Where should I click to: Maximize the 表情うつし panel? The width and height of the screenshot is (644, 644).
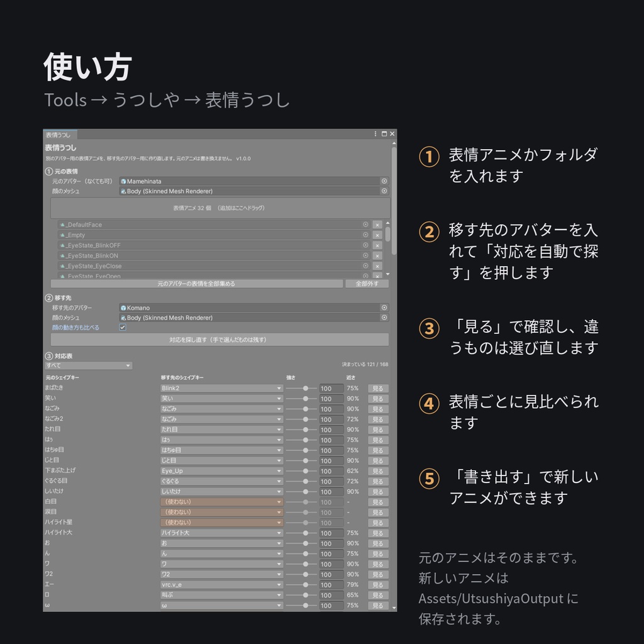coord(384,134)
